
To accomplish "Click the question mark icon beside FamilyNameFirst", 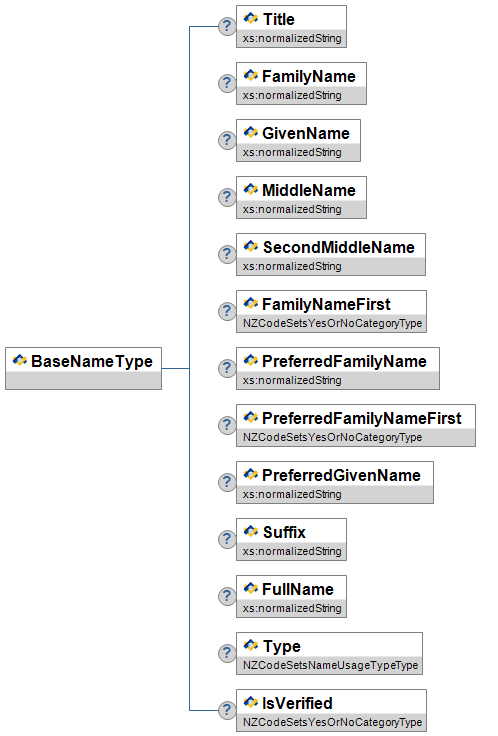I will (227, 311).
